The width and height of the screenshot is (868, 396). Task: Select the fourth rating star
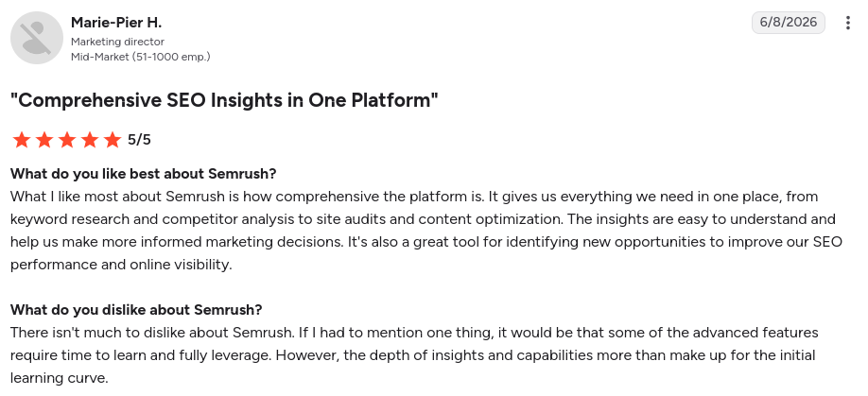(90, 140)
